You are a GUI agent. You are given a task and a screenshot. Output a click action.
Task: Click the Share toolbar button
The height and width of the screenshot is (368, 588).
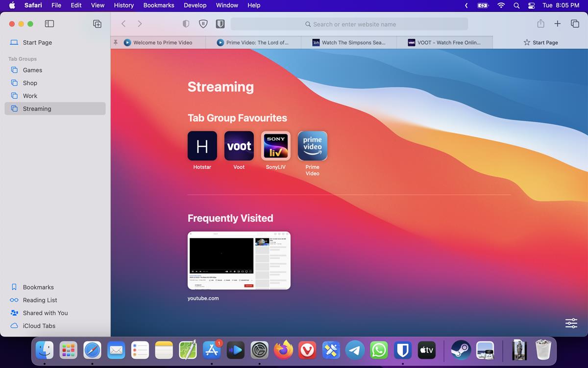[x=540, y=24]
